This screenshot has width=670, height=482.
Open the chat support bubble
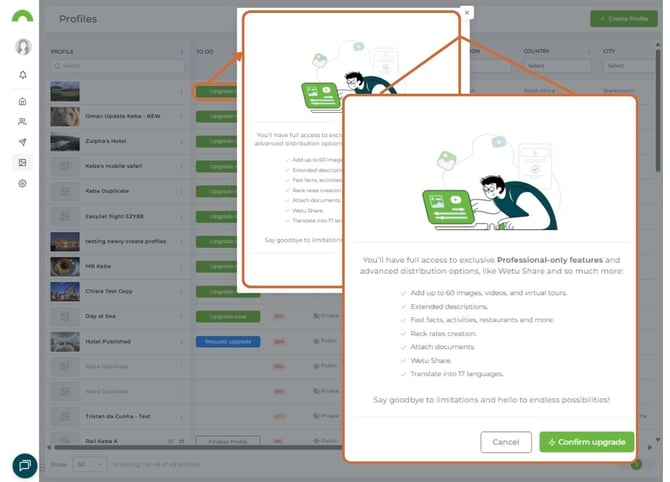click(25, 465)
